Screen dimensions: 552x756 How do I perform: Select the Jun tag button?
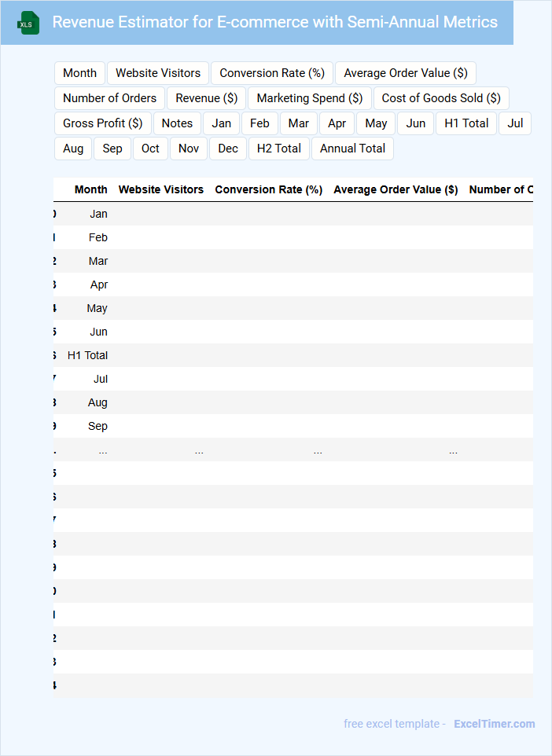415,123
